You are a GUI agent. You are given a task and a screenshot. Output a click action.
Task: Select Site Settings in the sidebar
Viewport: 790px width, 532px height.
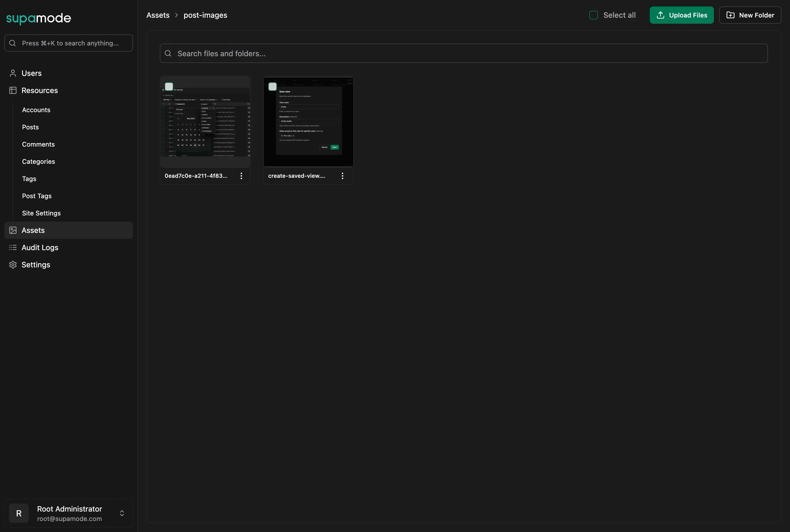click(x=41, y=213)
